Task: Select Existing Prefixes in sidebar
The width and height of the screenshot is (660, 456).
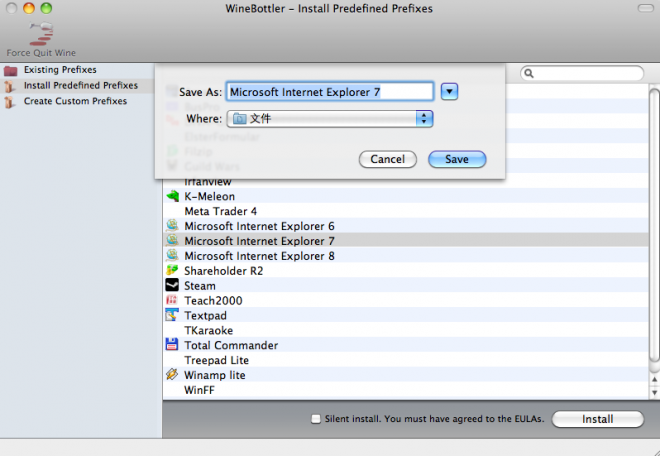Action: (60, 70)
